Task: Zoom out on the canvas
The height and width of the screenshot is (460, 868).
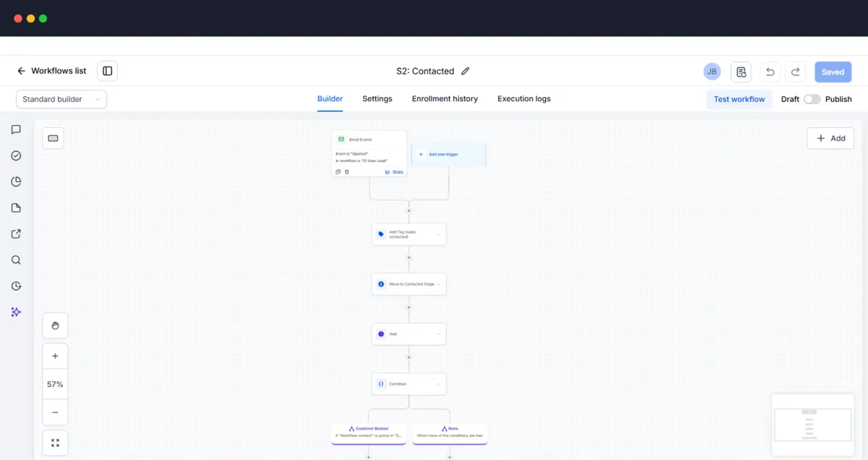Action: [x=55, y=412]
